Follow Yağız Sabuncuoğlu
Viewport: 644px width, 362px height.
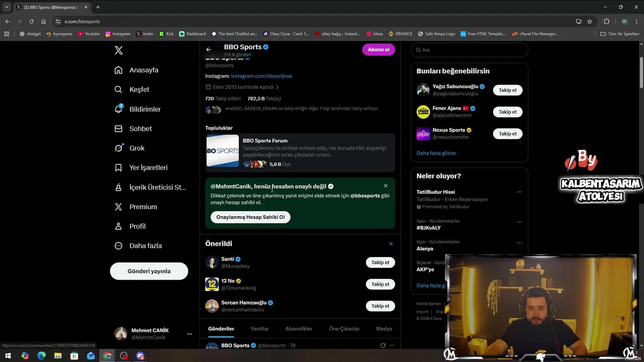tap(508, 90)
